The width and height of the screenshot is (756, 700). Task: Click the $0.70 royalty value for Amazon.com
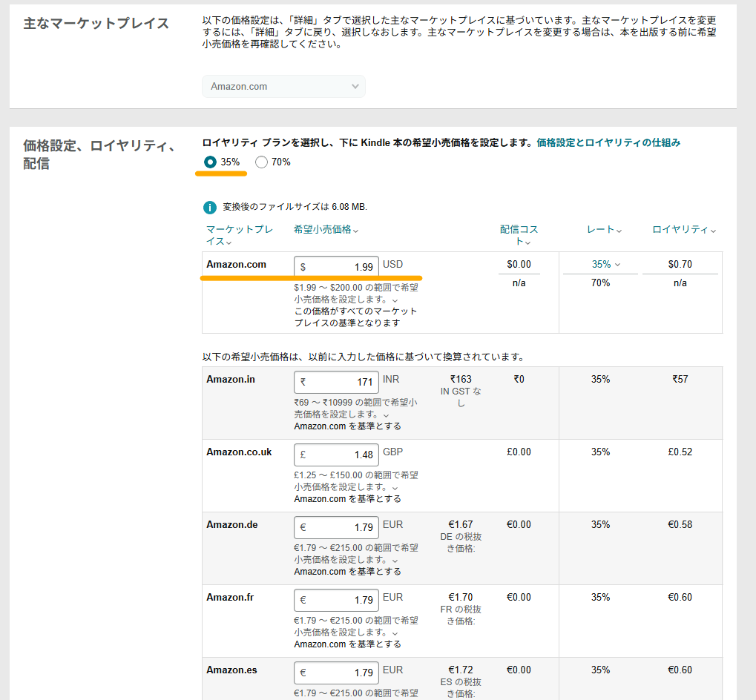tap(680, 265)
